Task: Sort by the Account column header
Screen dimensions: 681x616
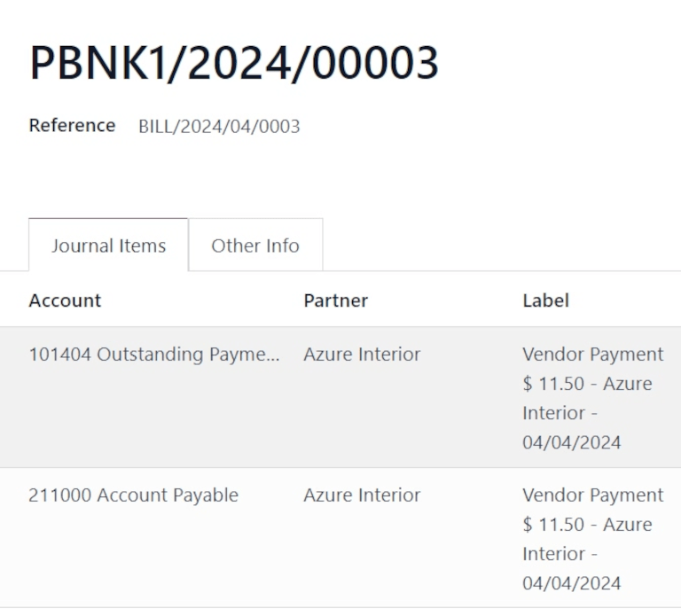Action: tap(65, 300)
